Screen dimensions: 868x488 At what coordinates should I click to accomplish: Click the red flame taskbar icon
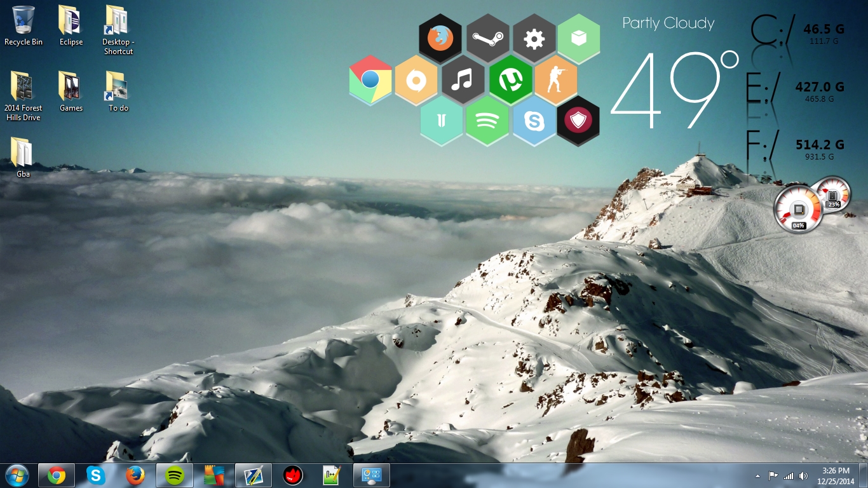[x=293, y=475]
